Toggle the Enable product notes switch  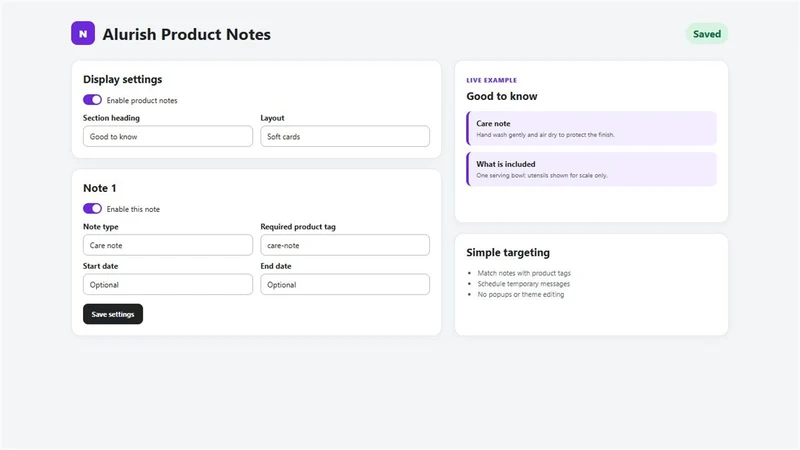click(92, 100)
